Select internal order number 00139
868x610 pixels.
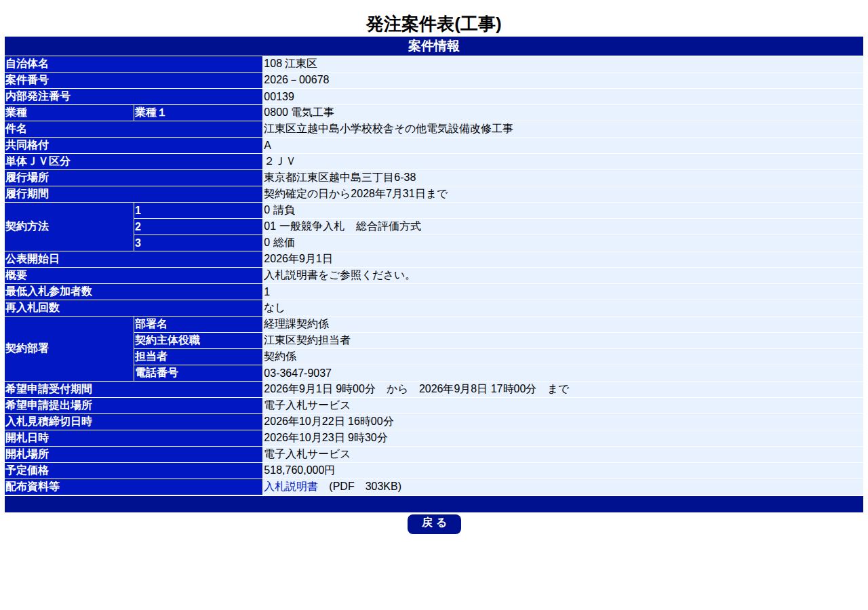279,96
